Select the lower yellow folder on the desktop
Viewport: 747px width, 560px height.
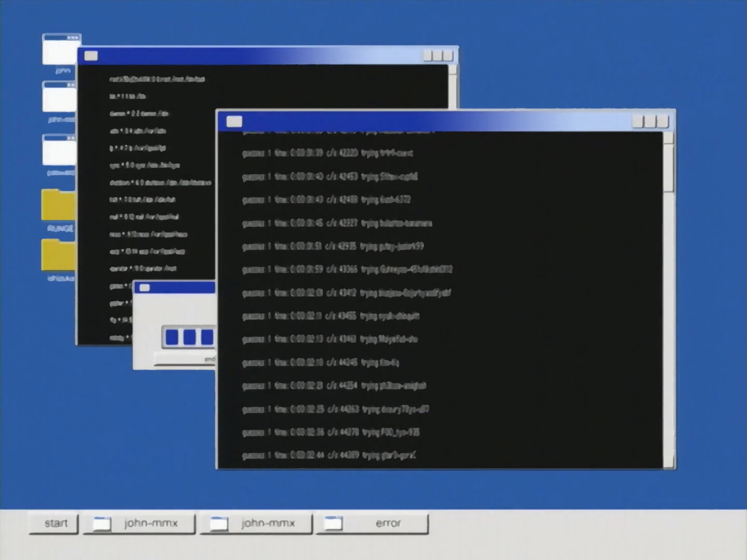point(58,255)
